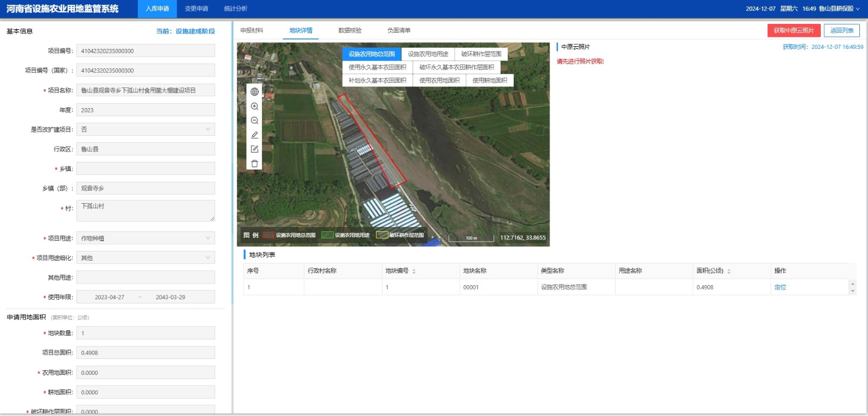Open the user menu arrow by 鲁山县耕保股
The height and width of the screenshot is (416, 868).
pos(858,9)
